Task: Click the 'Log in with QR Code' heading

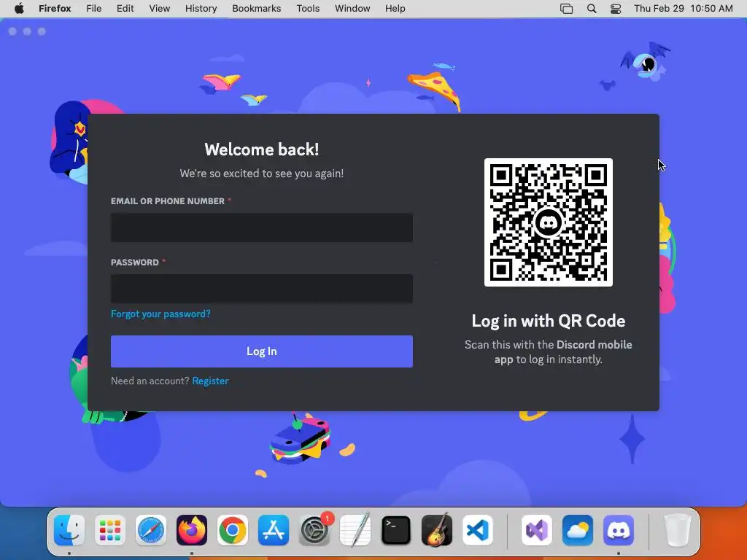Action: [x=549, y=321]
